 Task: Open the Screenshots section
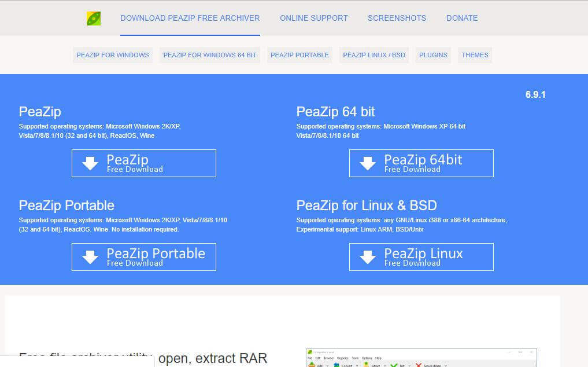click(x=397, y=18)
